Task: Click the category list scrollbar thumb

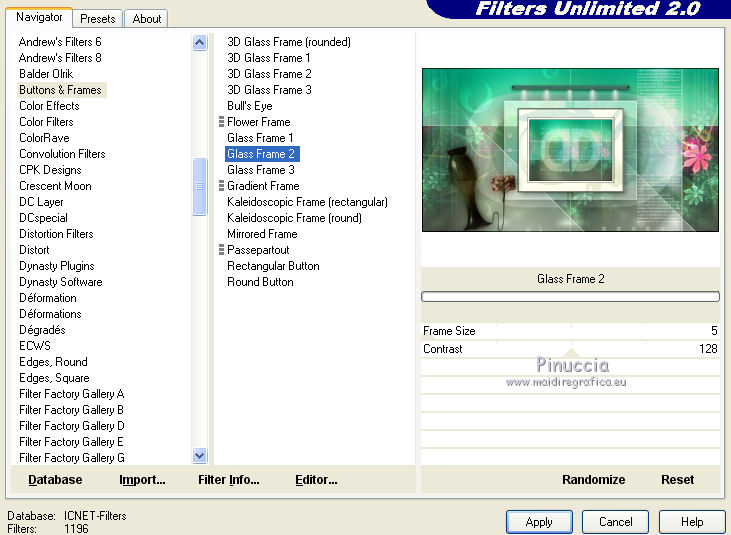Action: tap(200, 186)
